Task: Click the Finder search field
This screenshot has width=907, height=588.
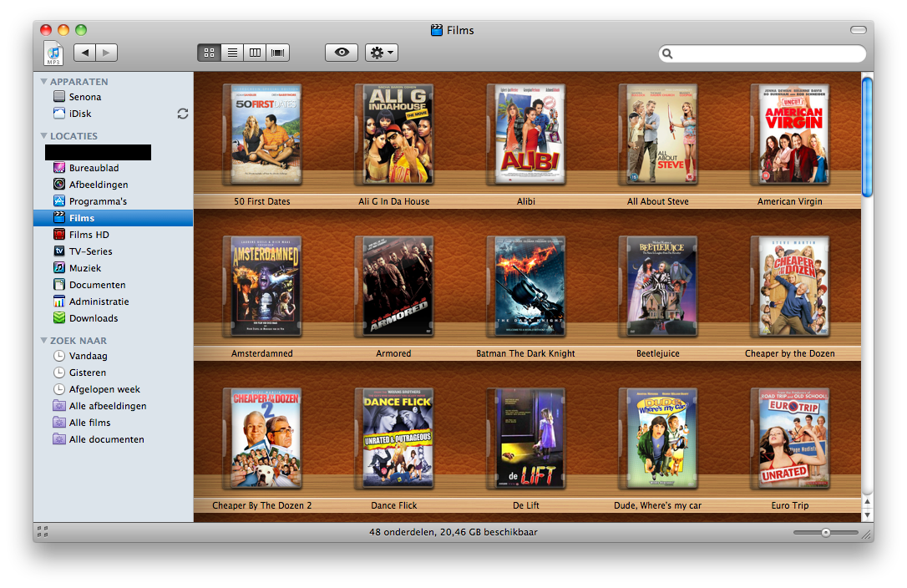Action: click(x=762, y=53)
